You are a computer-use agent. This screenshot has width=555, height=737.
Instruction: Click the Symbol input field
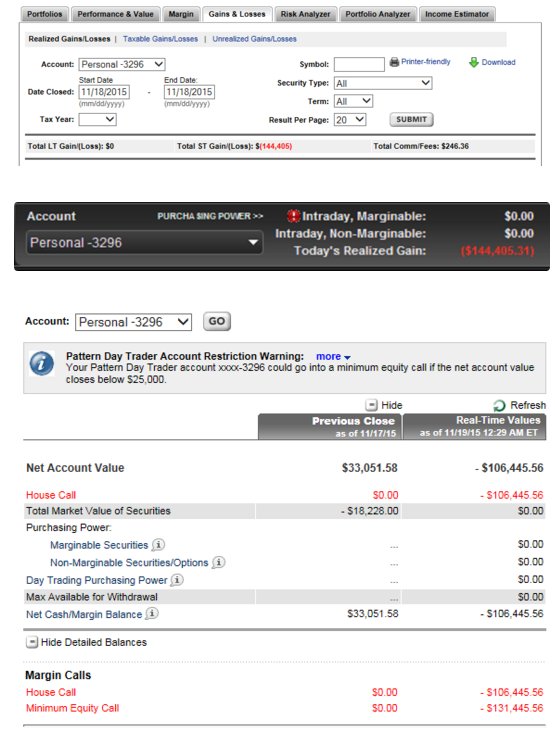click(359, 64)
